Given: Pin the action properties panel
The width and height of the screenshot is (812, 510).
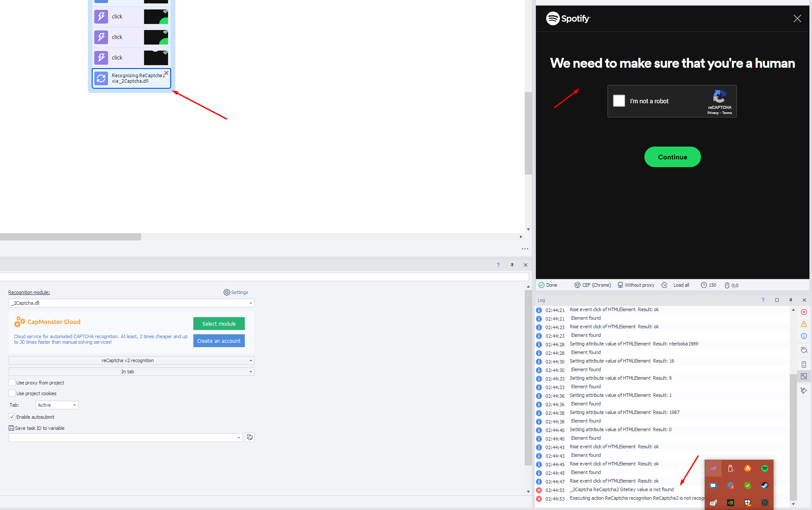Looking at the screenshot, I should point(512,265).
